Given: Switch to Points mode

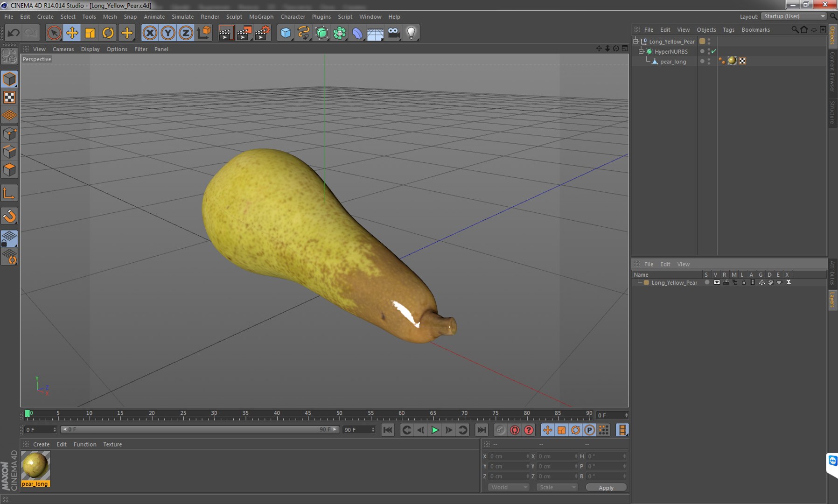Looking at the screenshot, I should [x=9, y=134].
